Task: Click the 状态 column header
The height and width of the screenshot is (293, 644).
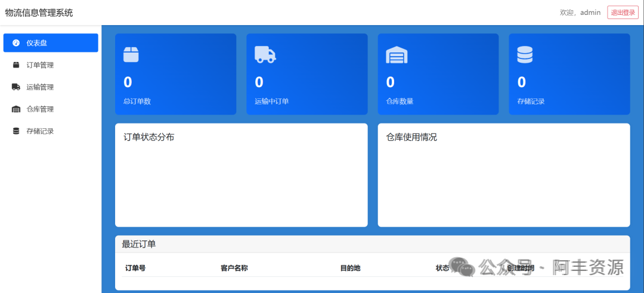Action: (442, 269)
